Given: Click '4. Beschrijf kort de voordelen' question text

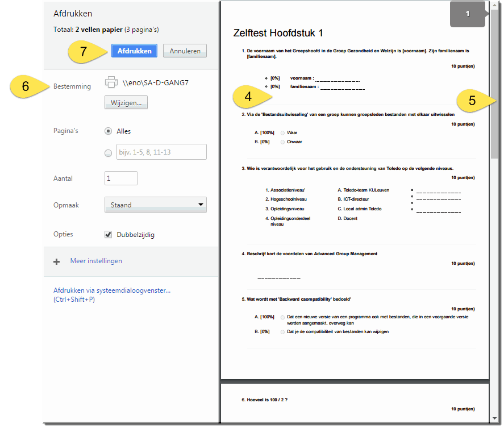Looking at the screenshot, I should tap(310, 254).
